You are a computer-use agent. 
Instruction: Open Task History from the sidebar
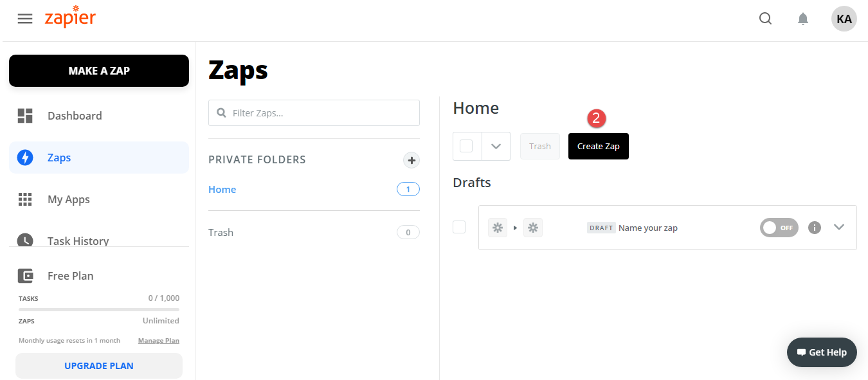78,240
